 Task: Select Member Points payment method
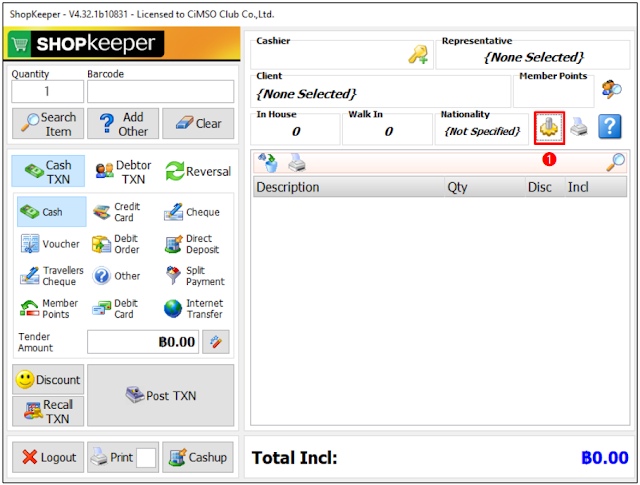[49, 309]
